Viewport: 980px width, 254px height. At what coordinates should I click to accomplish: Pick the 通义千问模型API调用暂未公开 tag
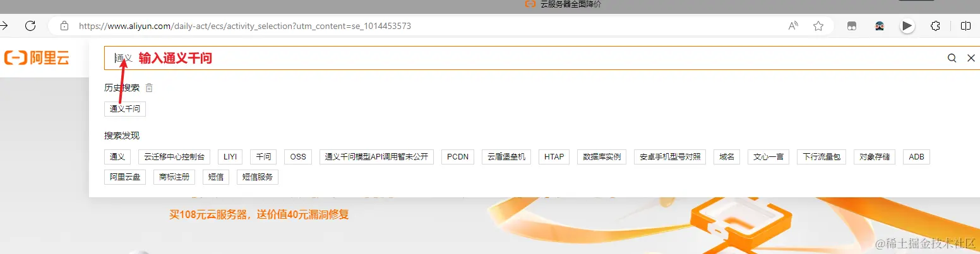pos(376,157)
